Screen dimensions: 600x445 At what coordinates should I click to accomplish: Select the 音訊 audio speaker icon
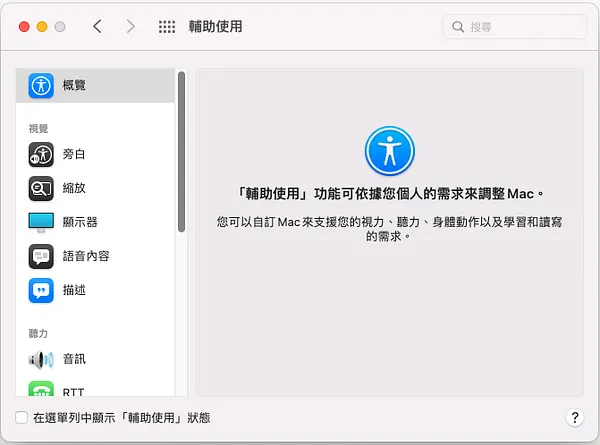[41, 360]
